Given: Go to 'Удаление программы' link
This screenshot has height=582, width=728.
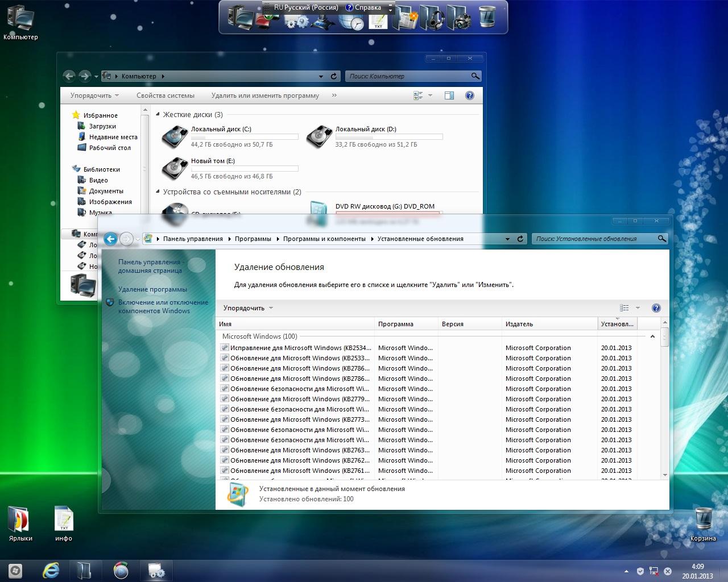Looking at the screenshot, I should [152, 289].
